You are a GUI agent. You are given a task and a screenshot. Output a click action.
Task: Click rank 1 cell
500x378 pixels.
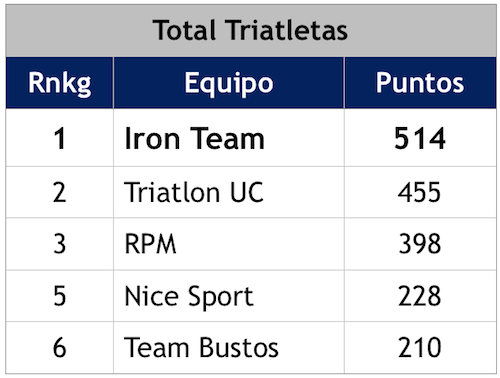[59, 138]
